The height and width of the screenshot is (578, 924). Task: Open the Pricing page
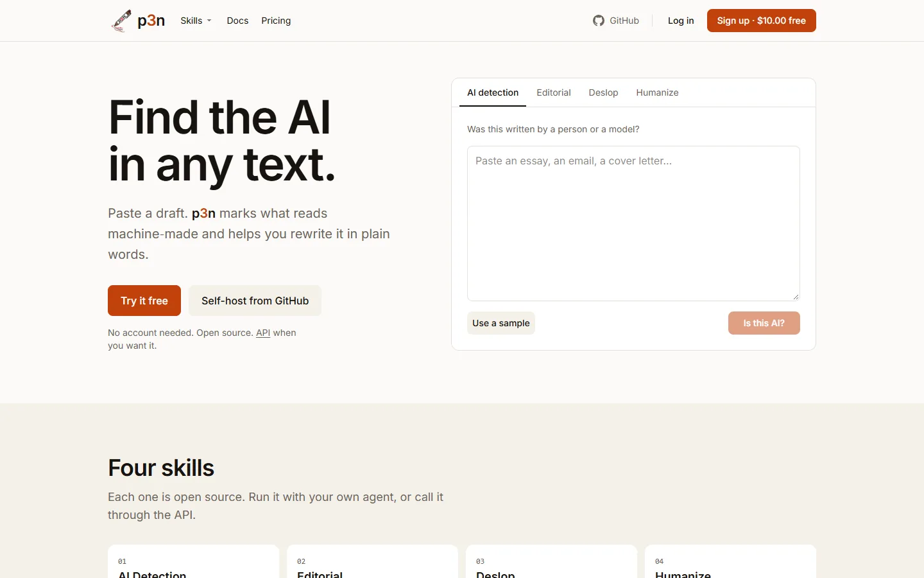point(276,21)
